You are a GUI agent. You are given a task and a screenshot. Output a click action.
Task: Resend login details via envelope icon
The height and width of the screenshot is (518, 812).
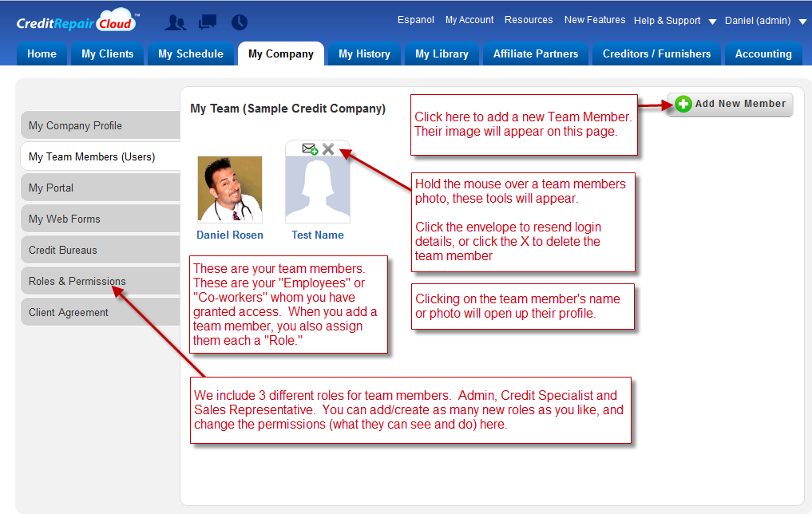click(310, 149)
